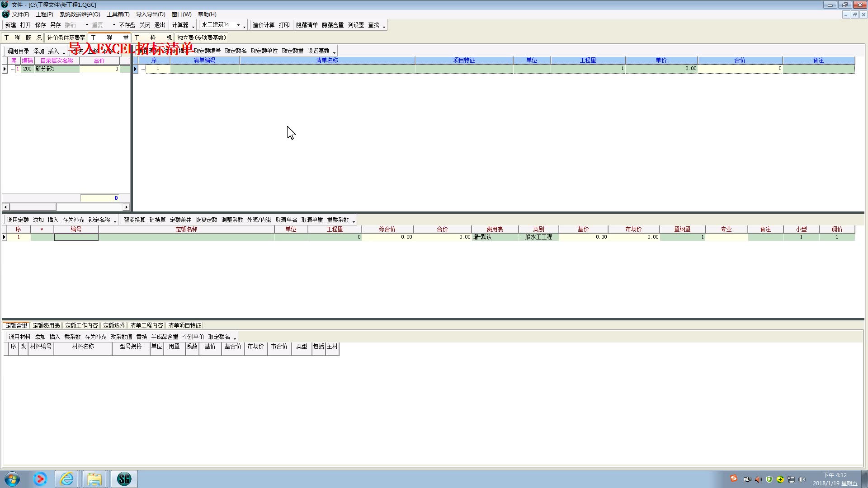Switch to the 计价条件及费率 tab
868x488 pixels.
pos(66,38)
